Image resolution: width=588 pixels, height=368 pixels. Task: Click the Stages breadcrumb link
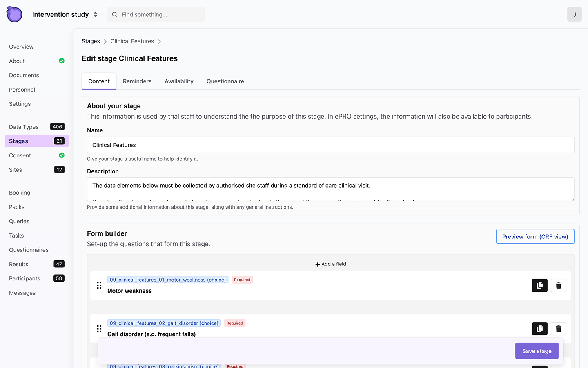(91, 41)
